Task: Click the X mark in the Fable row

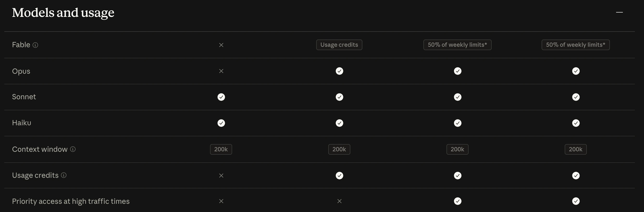Action: click(x=221, y=45)
